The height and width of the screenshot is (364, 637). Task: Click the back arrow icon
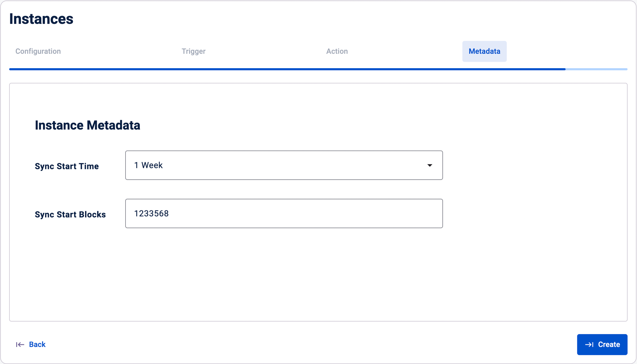20,344
